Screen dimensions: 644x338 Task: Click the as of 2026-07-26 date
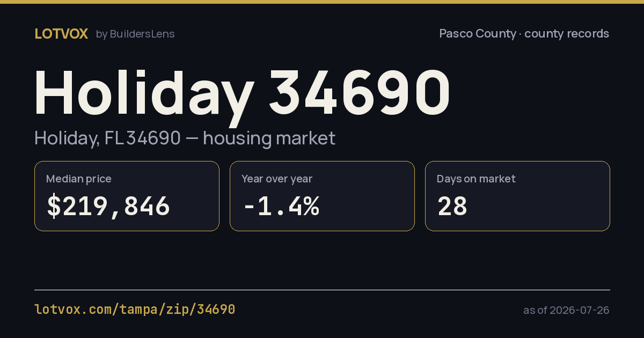pos(566,310)
